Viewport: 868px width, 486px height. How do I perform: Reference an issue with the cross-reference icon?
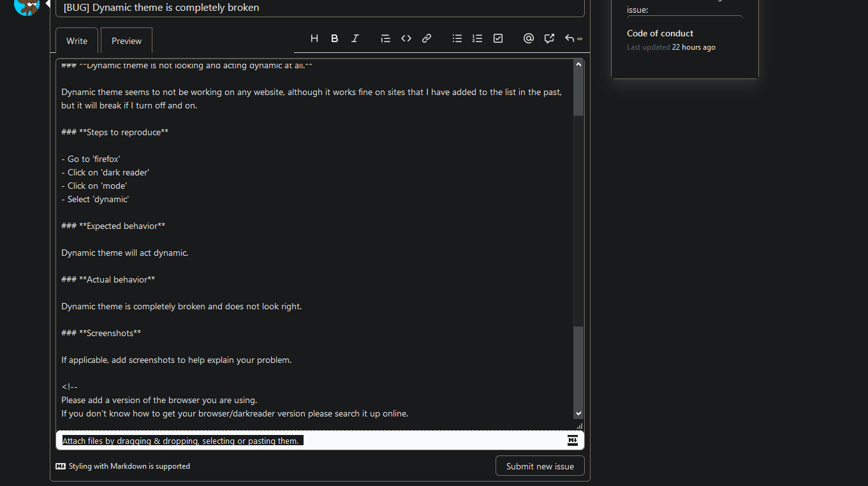(548, 38)
